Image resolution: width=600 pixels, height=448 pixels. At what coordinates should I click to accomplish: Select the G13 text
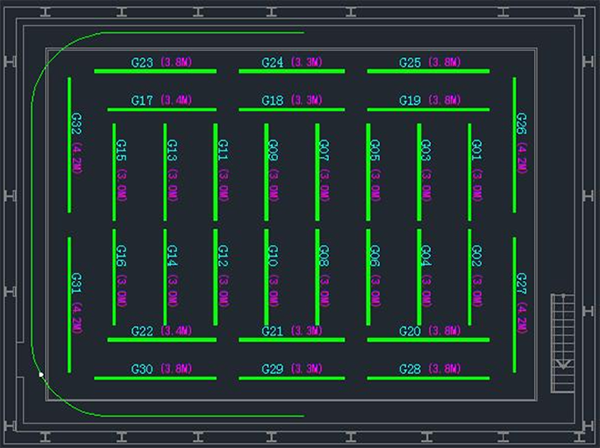pyautogui.click(x=172, y=150)
